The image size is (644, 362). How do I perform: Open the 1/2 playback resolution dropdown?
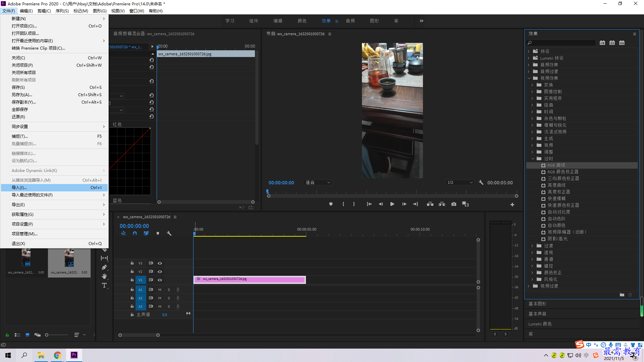tap(460, 182)
